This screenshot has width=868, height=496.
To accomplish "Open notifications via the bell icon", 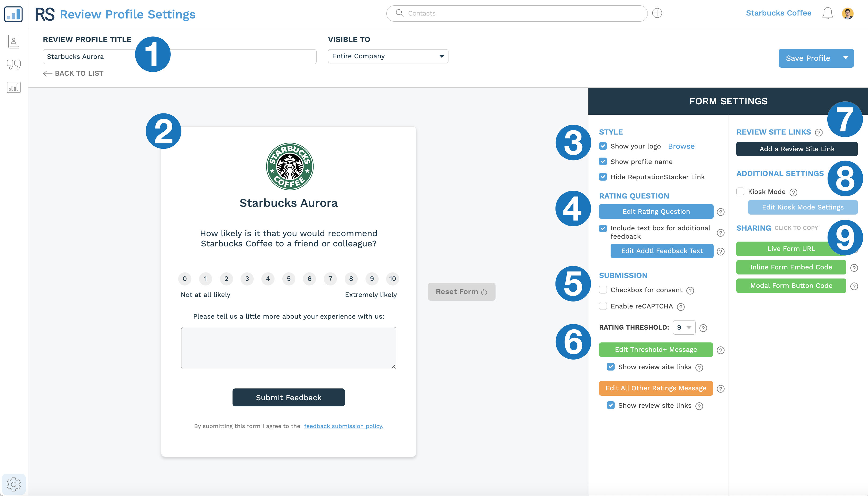I will [828, 13].
